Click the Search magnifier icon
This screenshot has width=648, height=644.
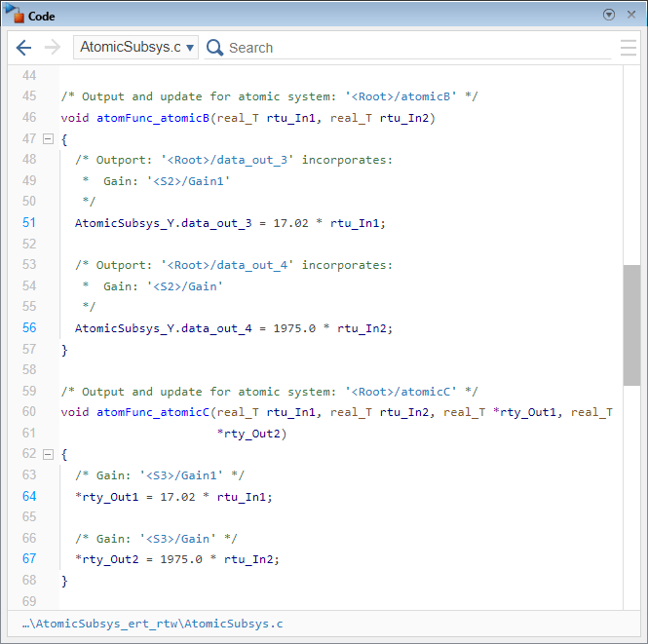point(214,48)
